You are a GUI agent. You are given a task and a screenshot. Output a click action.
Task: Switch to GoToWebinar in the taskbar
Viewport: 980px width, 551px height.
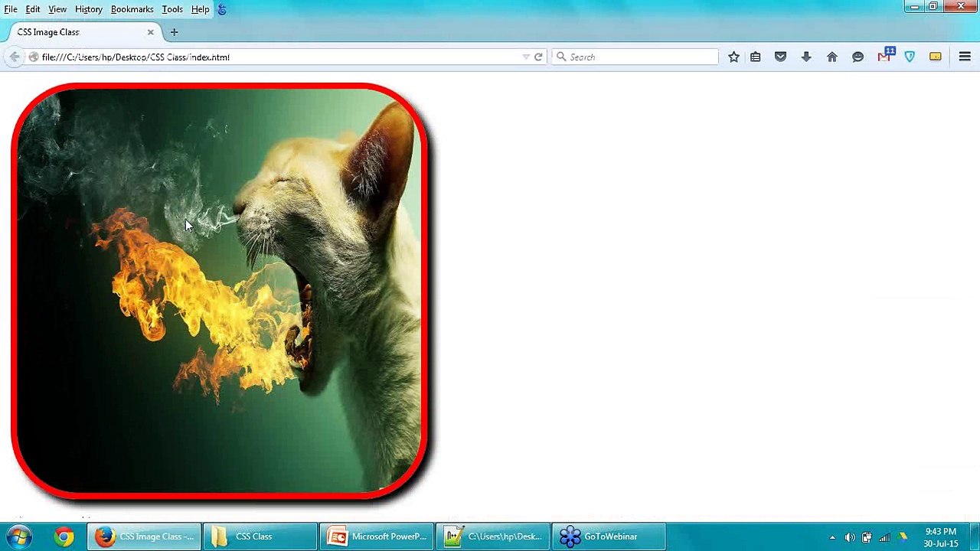pyautogui.click(x=609, y=536)
